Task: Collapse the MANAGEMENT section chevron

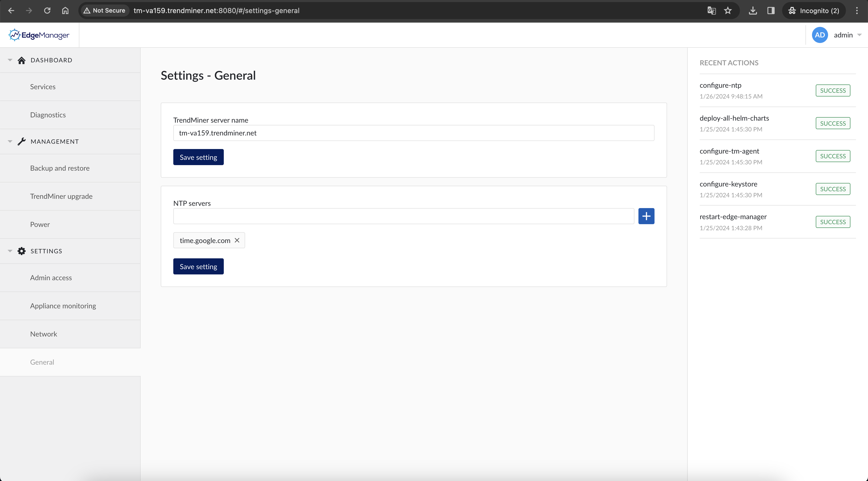Action: 10,141
